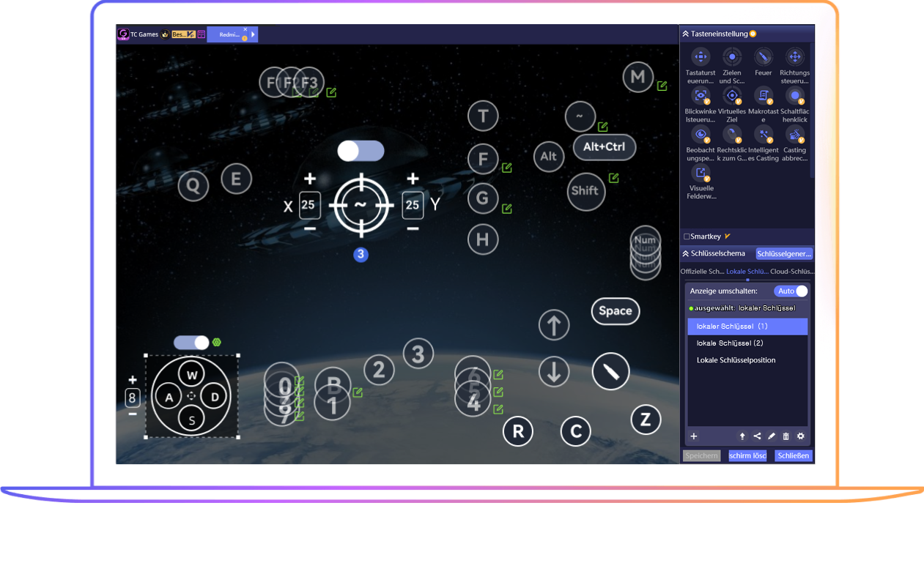The height and width of the screenshot is (563, 924).
Task: Open the Cloud-Schlüssel tab
Action: point(792,272)
